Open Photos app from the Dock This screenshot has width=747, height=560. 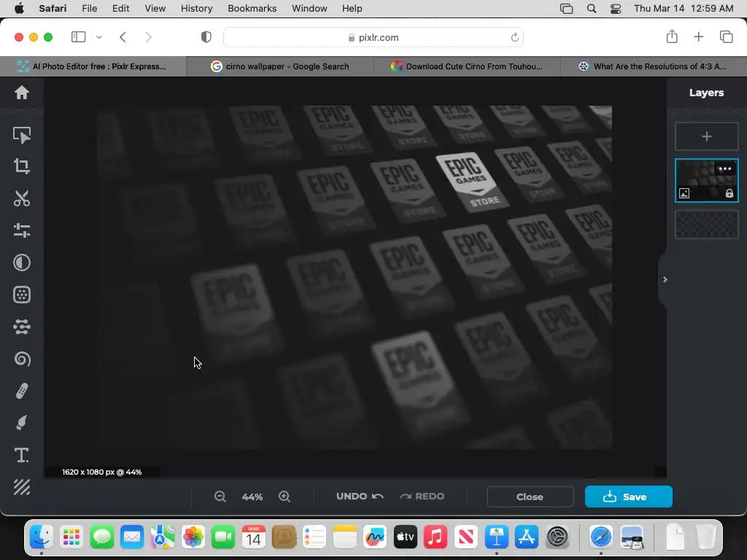pos(193,537)
